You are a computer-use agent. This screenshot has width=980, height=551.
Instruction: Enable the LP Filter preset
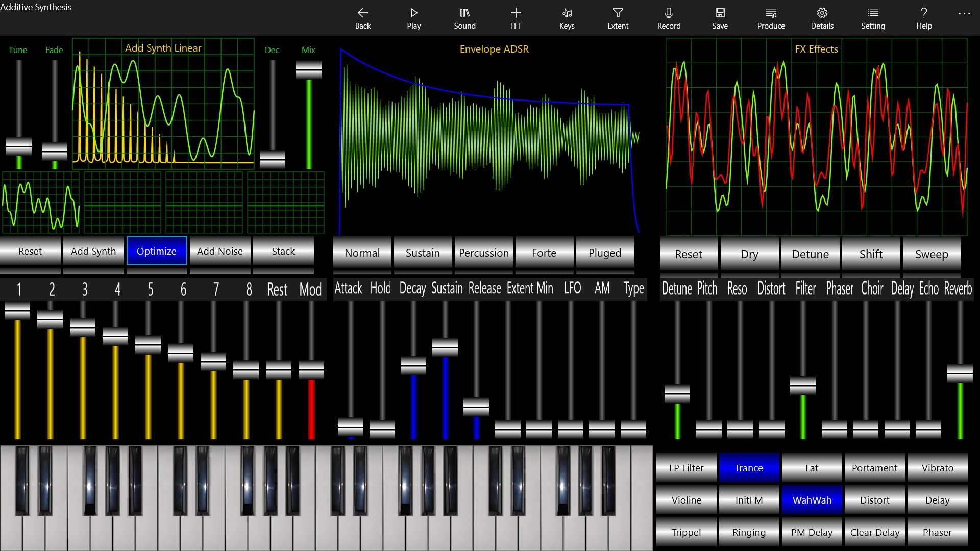[x=685, y=467]
